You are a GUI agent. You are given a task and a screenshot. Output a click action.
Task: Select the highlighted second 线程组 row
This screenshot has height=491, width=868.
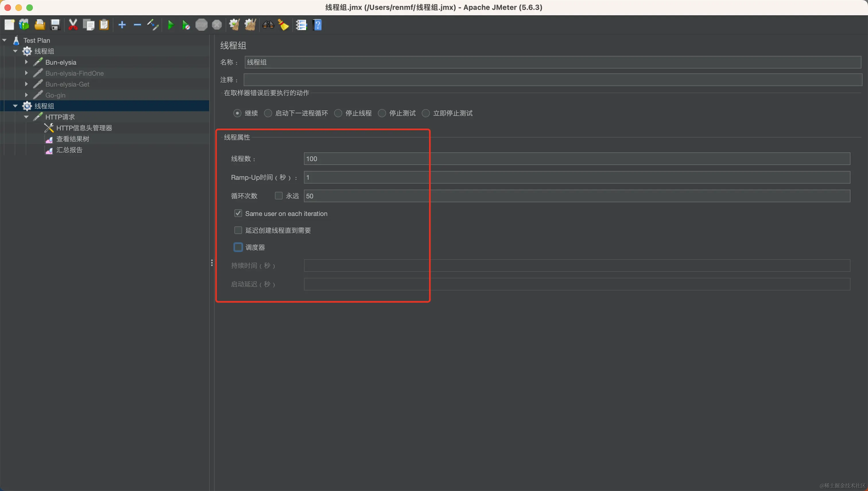(104, 106)
